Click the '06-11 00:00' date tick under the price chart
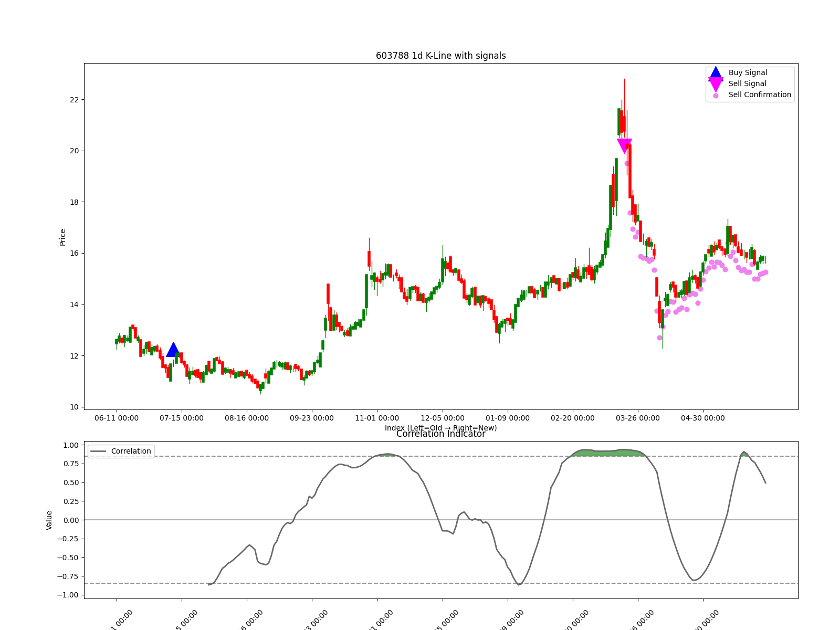The image size is (840, 630). 117,418
